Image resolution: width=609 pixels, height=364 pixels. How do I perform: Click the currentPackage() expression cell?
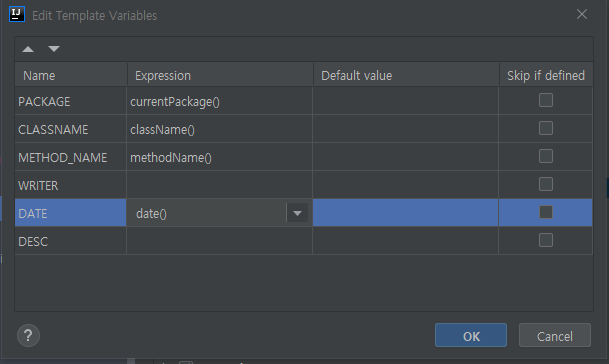click(219, 101)
